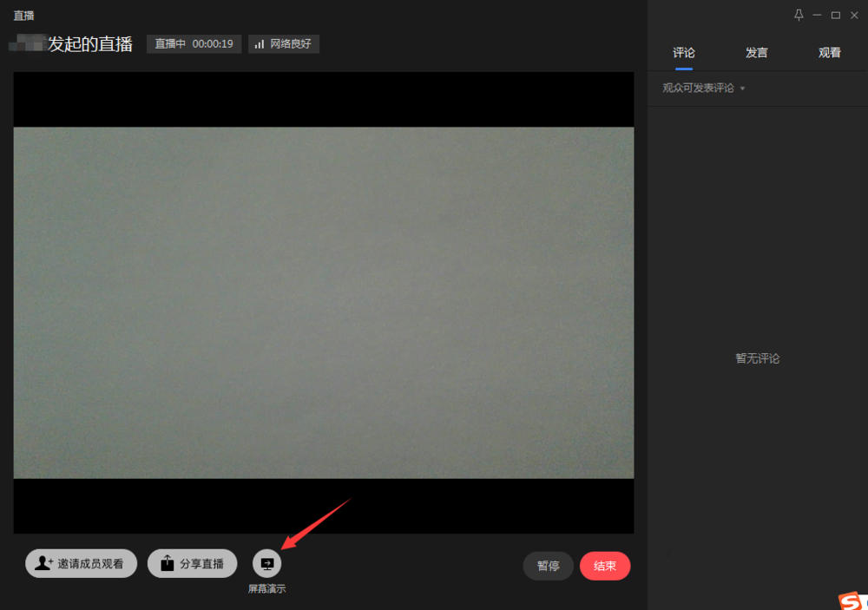Click the signal bars icon in 网络良好 badge

click(x=258, y=43)
